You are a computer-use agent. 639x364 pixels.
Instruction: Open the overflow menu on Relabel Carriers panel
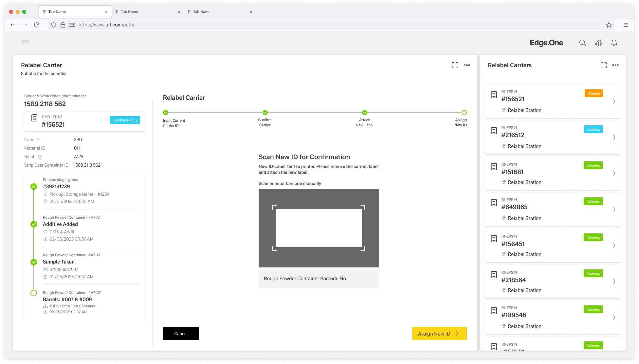point(615,65)
